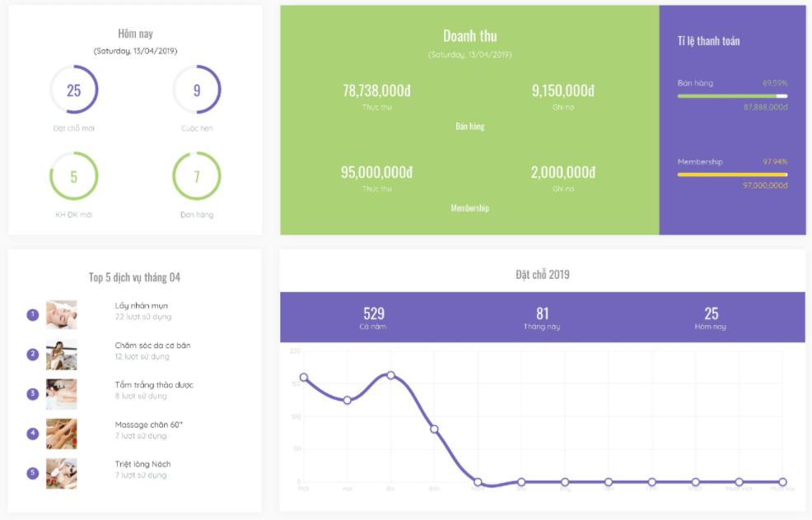The width and height of the screenshot is (812, 520).
Task: Click the Đặt chỗ mới circle showing 25
Action: pyautogui.click(x=73, y=90)
